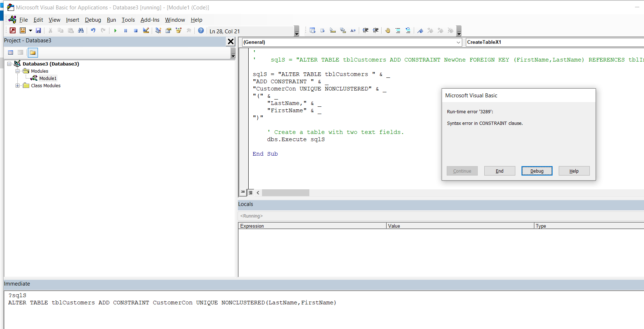Viewport: 644px width, 329px height.
Task: Open the Window menu
Action: pyautogui.click(x=175, y=20)
